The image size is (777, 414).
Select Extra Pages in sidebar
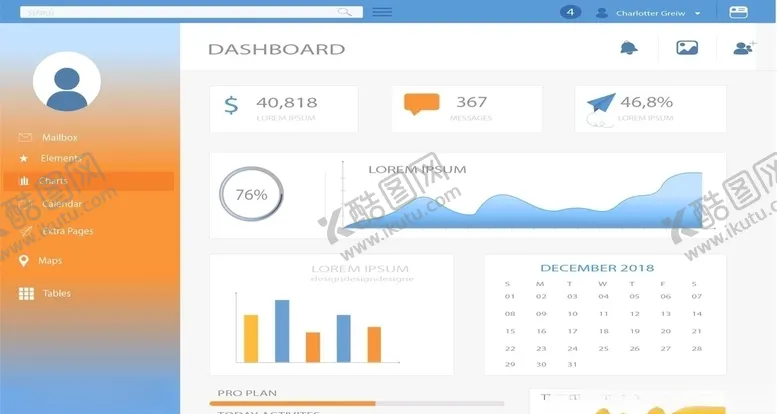67,231
